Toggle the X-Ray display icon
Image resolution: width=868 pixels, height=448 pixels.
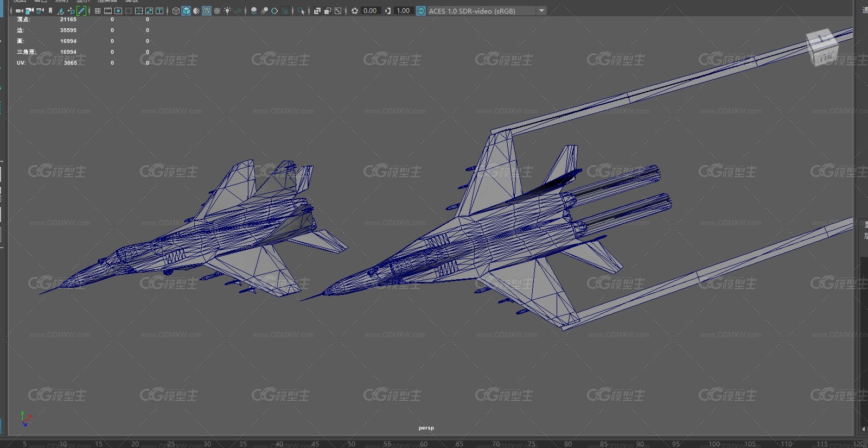(x=317, y=11)
